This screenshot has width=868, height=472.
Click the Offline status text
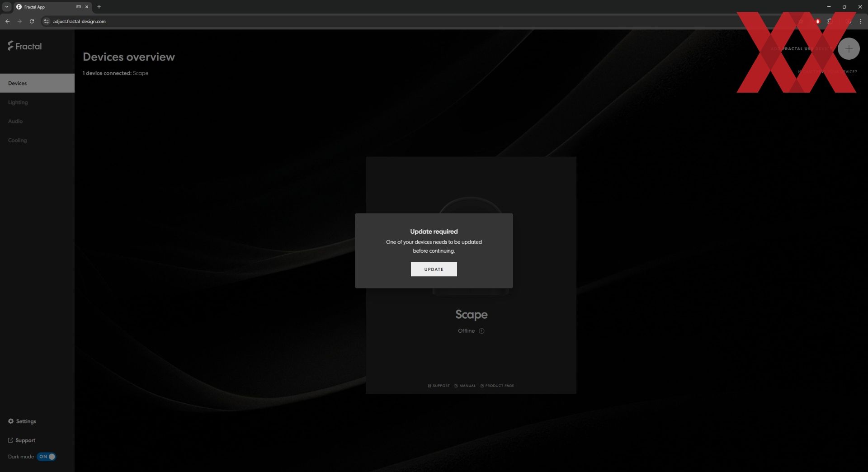466,331
